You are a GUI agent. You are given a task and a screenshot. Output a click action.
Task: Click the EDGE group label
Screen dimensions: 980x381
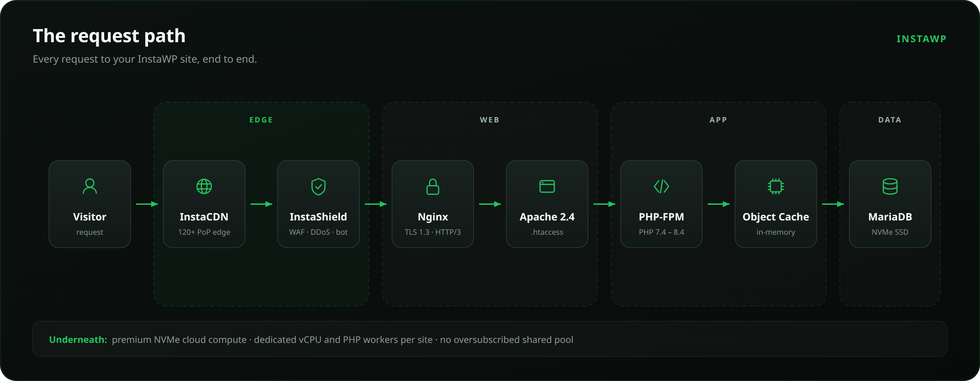[x=261, y=120]
